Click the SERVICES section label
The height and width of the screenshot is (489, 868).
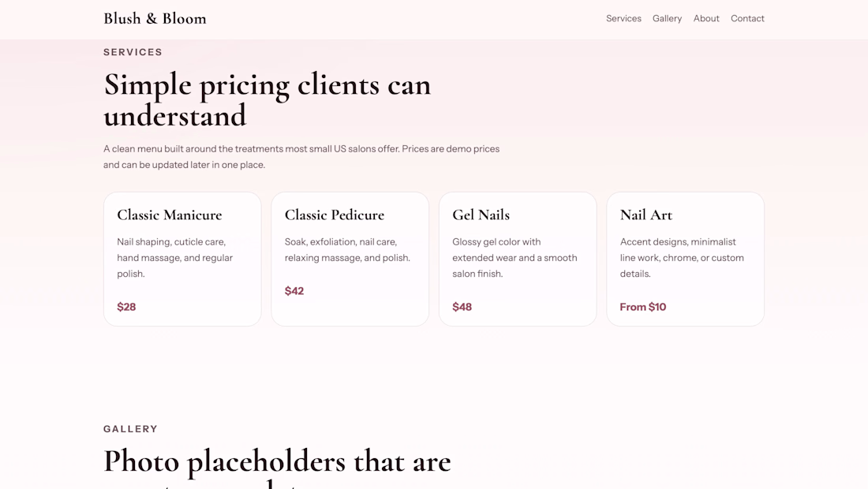pos(133,52)
